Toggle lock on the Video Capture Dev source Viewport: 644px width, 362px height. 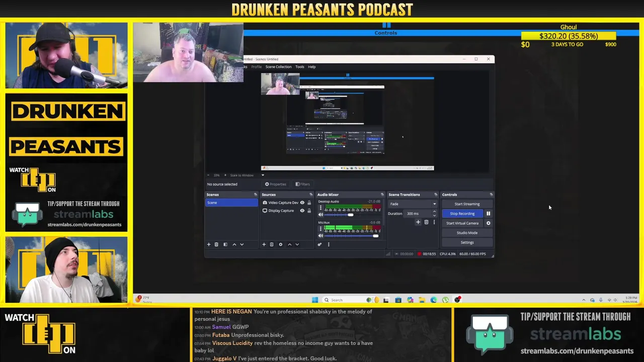pyautogui.click(x=309, y=203)
